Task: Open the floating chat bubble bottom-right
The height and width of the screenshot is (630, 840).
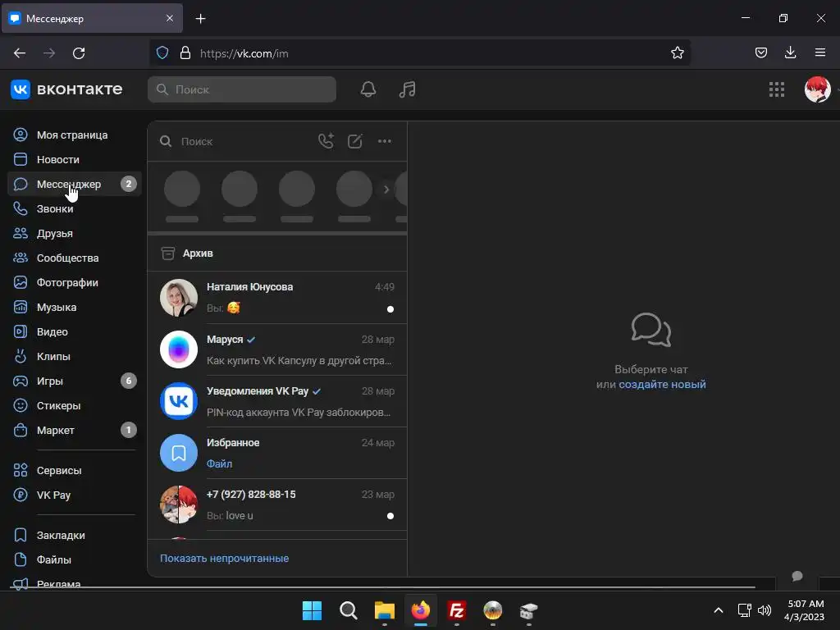Action: pos(797,577)
